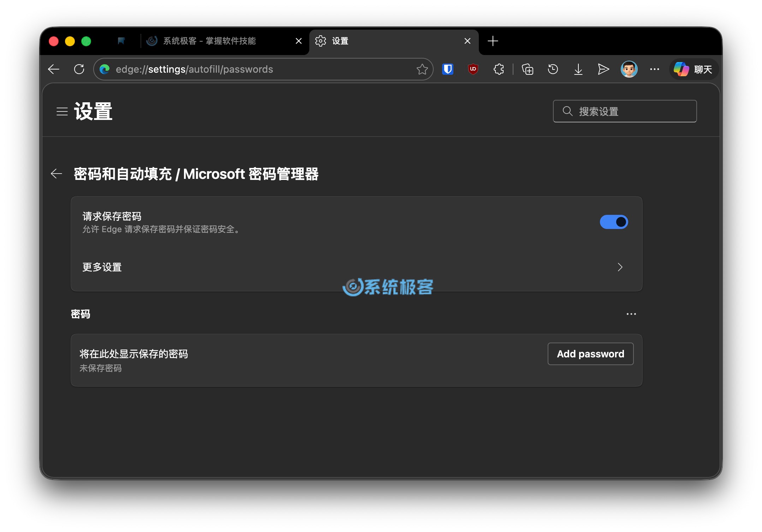Open the 密码 section more options menu

click(x=631, y=314)
